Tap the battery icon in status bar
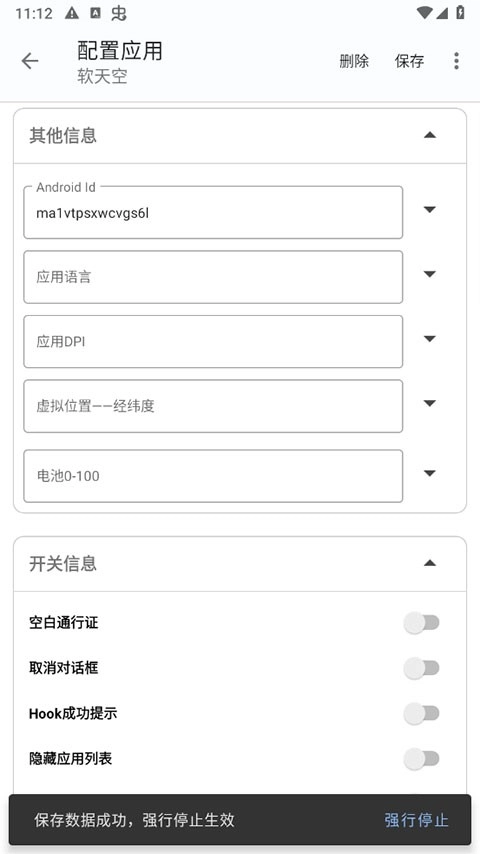This screenshot has height=854, width=480. click(x=460, y=13)
